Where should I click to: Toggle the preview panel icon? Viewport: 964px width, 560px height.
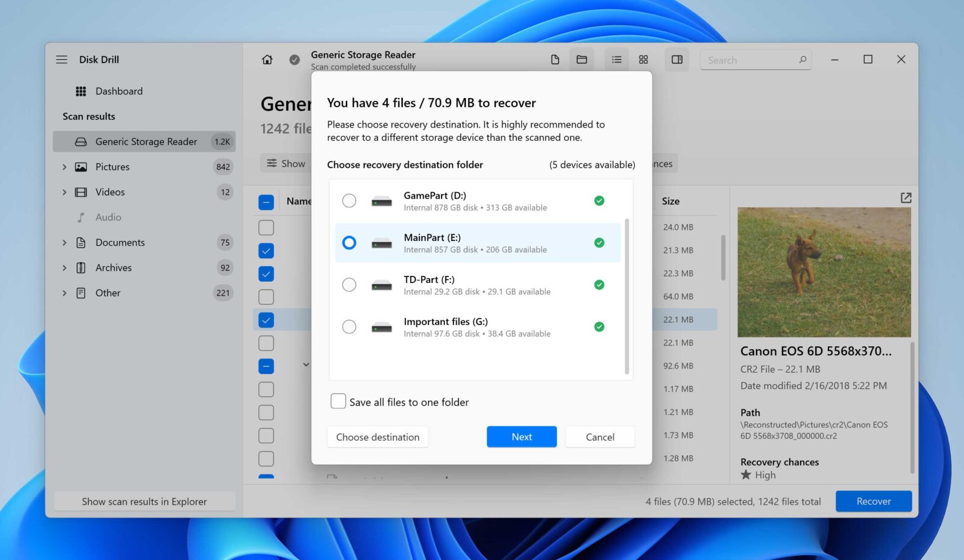[677, 59]
